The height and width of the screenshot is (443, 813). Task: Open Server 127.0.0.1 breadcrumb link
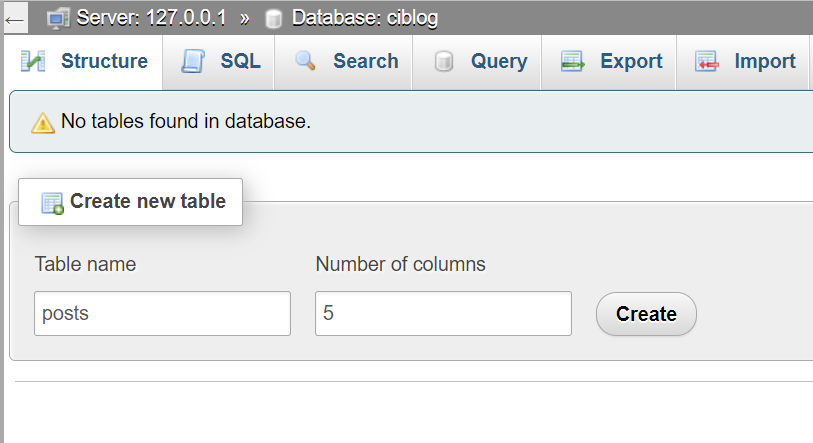click(151, 18)
